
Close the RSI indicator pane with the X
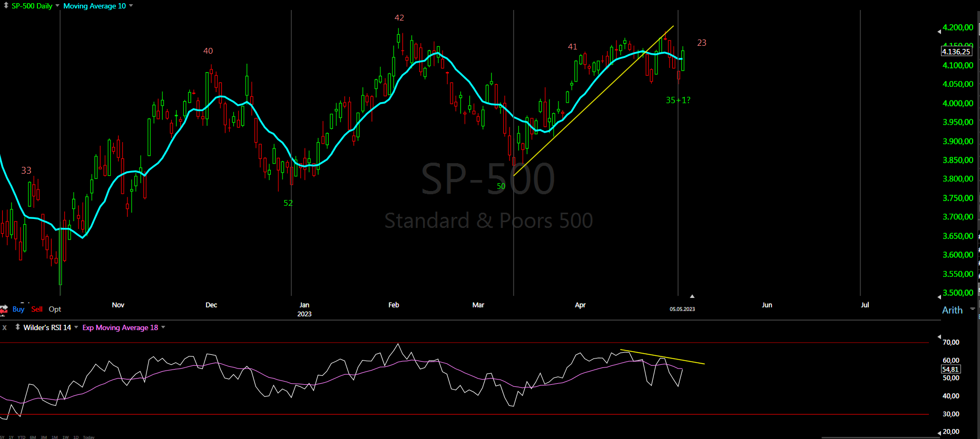pyautogui.click(x=5, y=327)
